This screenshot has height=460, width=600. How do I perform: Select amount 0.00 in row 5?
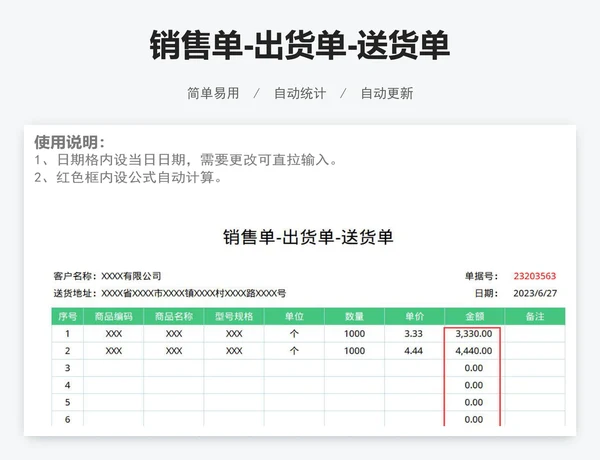pos(474,403)
